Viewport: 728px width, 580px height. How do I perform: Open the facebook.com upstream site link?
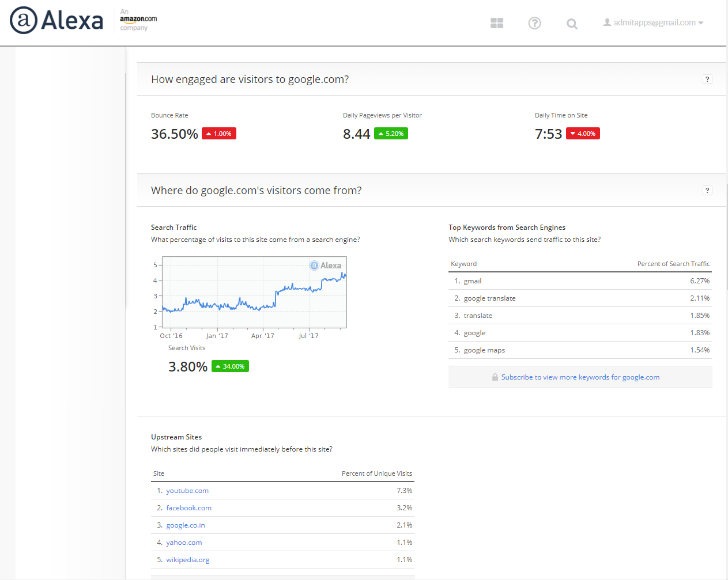pos(188,508)
